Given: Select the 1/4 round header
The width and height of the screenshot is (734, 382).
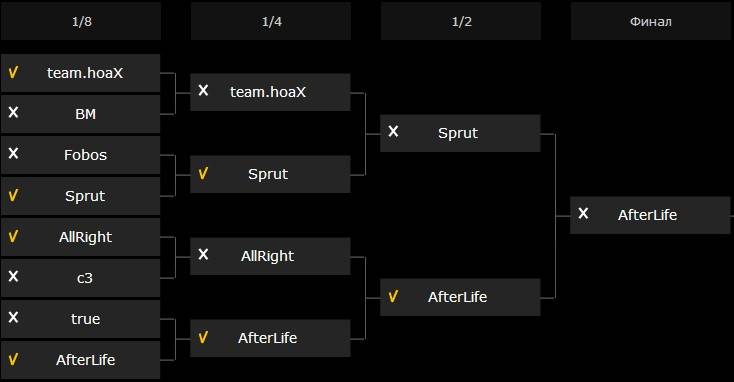Looking at the screenshot, I should point(271,21).
